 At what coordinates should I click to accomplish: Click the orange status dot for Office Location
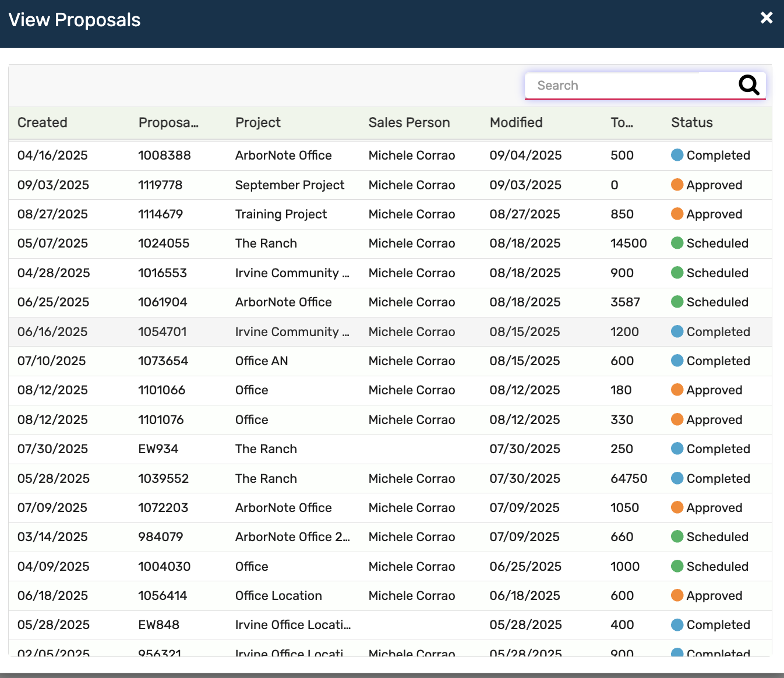[x=677, y=595]
